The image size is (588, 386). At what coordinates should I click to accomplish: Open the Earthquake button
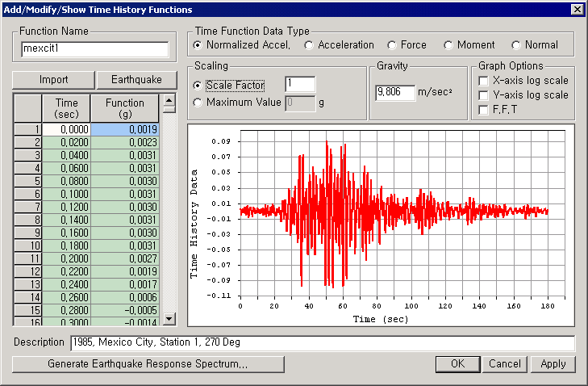(x=136, y=80)
